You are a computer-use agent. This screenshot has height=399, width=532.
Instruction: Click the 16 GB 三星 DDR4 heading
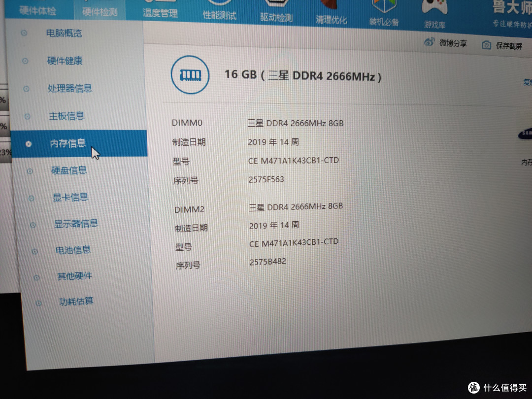303,75
